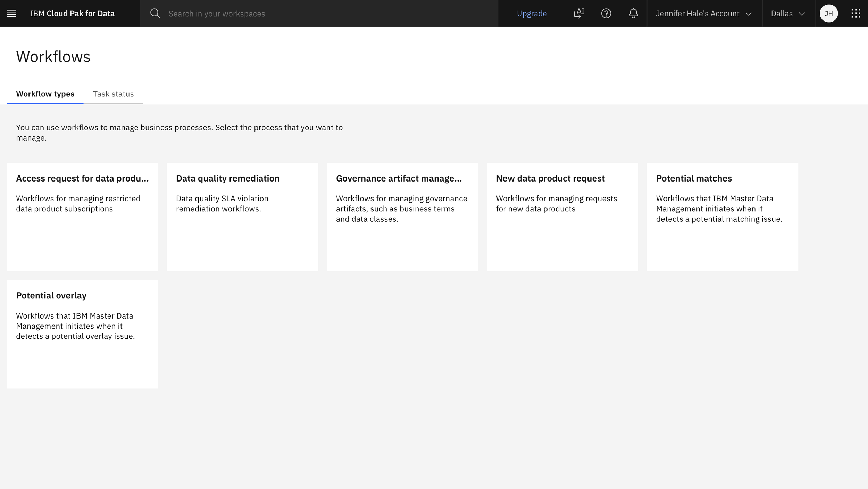Click the Upgrade link

coord(532,14)
